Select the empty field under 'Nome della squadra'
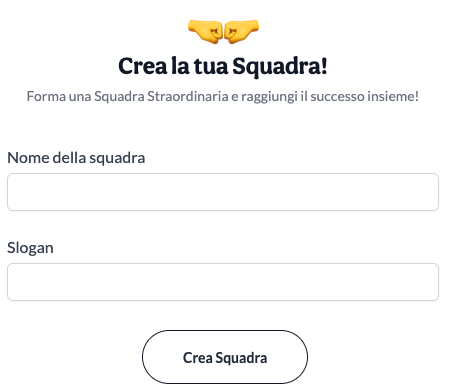Viewport: 454px width, 390px height. [223, 192]
